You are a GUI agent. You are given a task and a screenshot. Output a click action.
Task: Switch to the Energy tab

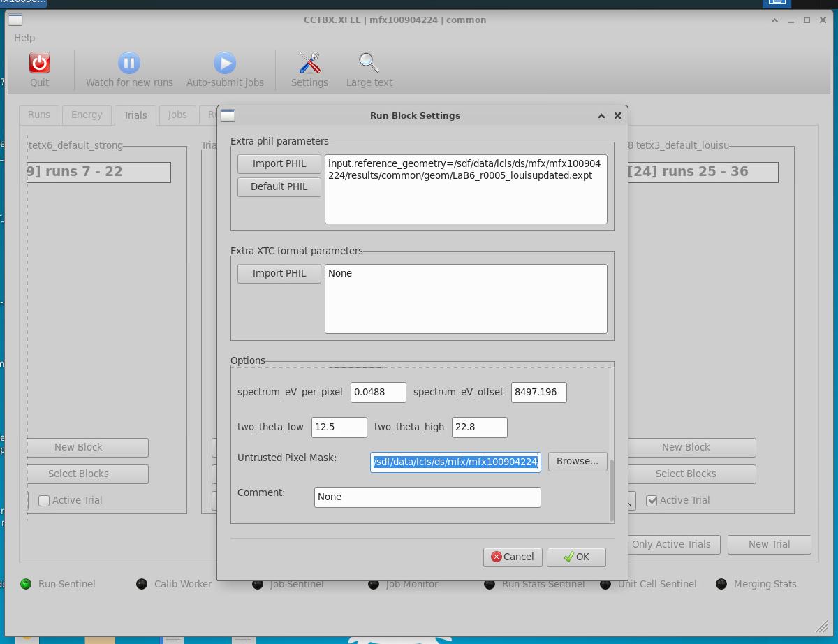click(x=87, y=115)
